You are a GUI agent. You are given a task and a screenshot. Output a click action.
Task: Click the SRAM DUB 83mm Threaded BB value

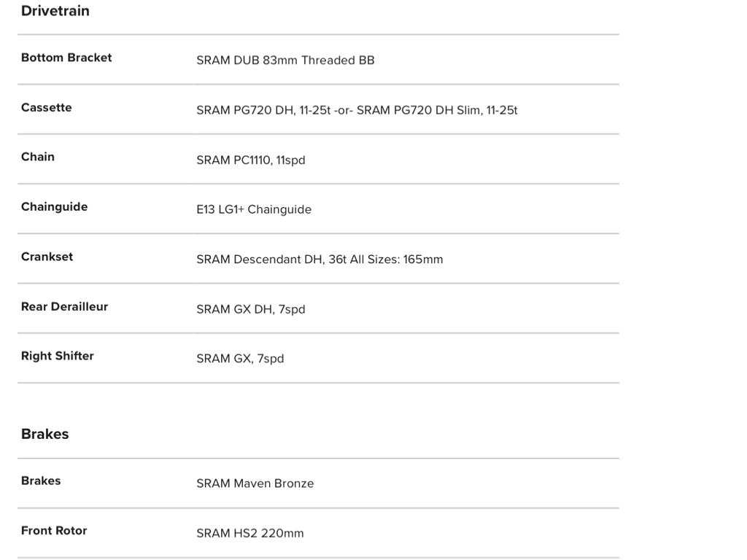[285, 61]
